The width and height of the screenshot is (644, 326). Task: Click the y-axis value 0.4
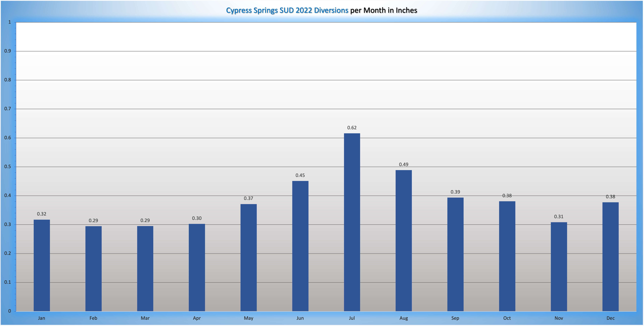[x=8, y=195]
